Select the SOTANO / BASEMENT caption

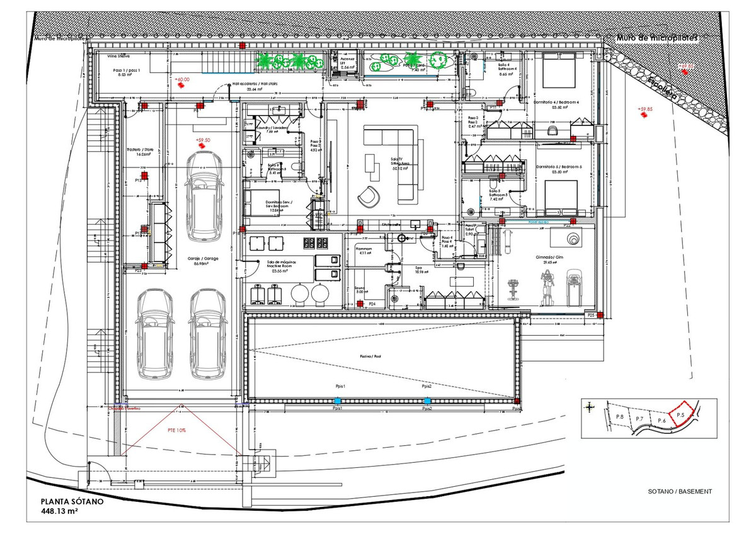680,491
